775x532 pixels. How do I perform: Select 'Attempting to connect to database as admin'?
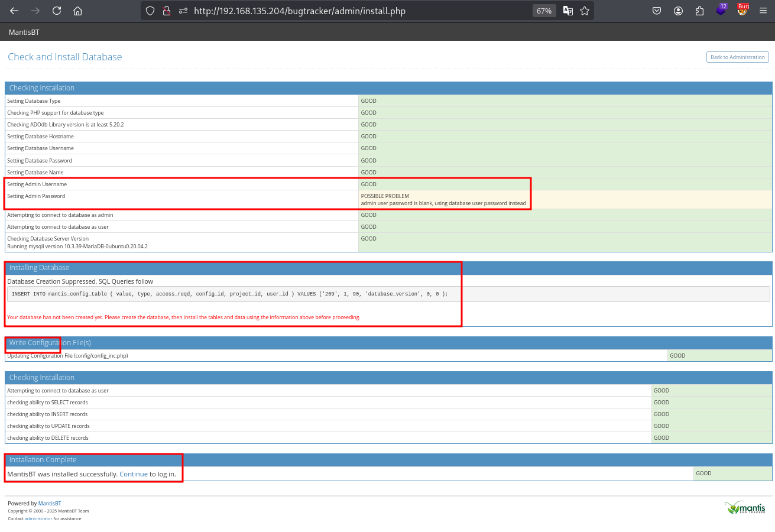pos(60,215)
